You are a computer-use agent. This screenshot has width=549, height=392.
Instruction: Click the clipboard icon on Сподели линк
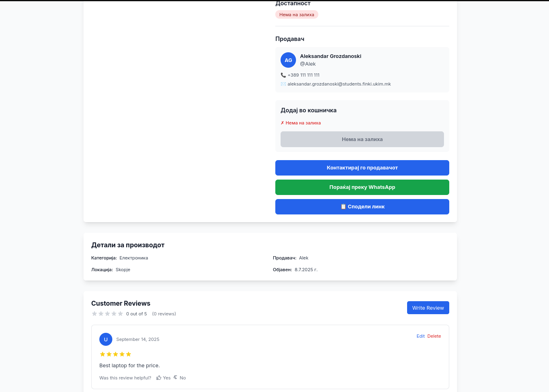pos(343,207)
